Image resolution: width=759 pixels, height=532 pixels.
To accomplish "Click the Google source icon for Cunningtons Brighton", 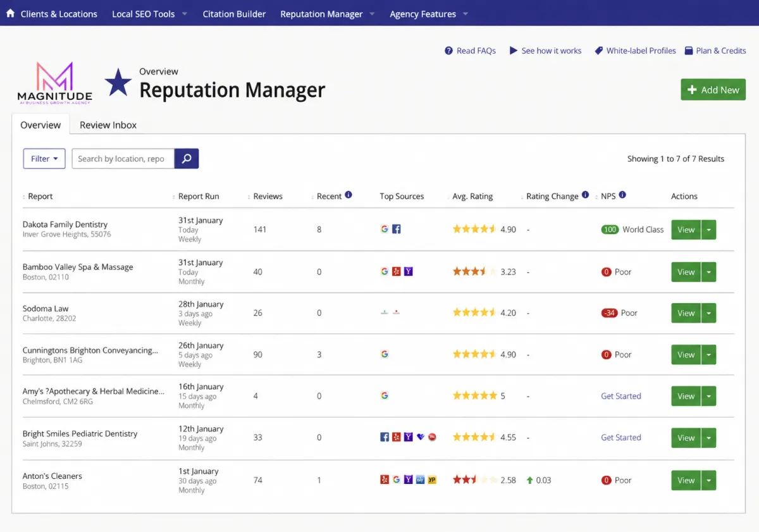I will pyautogui.click(x=385, y=354).
